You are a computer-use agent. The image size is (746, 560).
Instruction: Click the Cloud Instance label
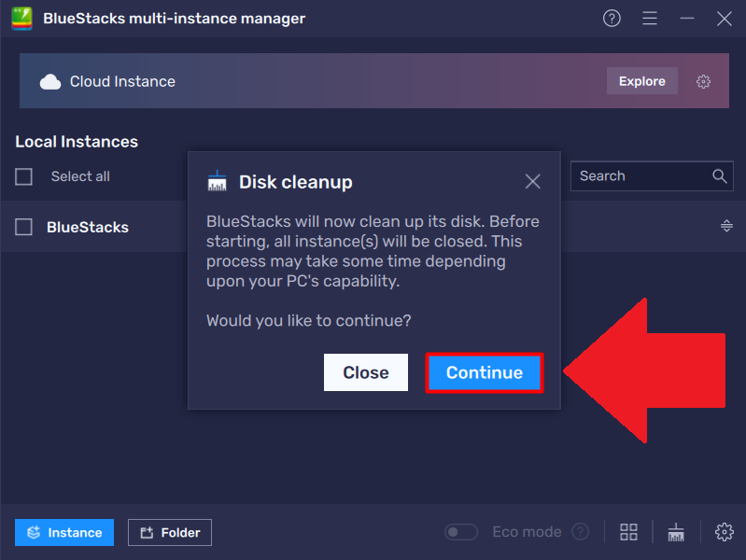(122, 81)
